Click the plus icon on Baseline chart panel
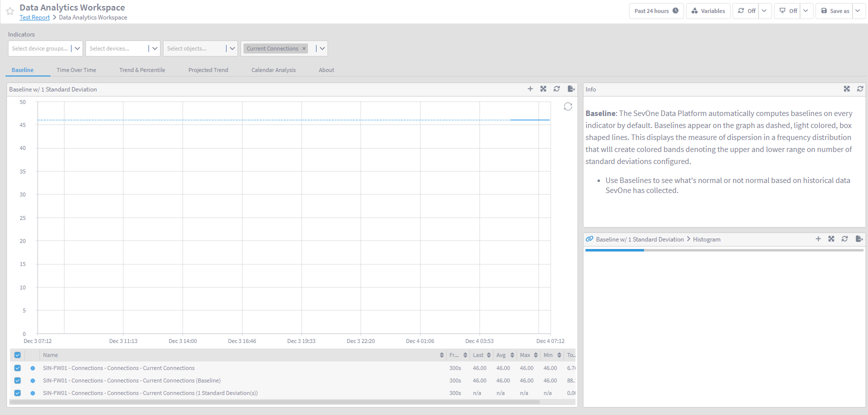868x415 pixels. (x=530, y=89)
